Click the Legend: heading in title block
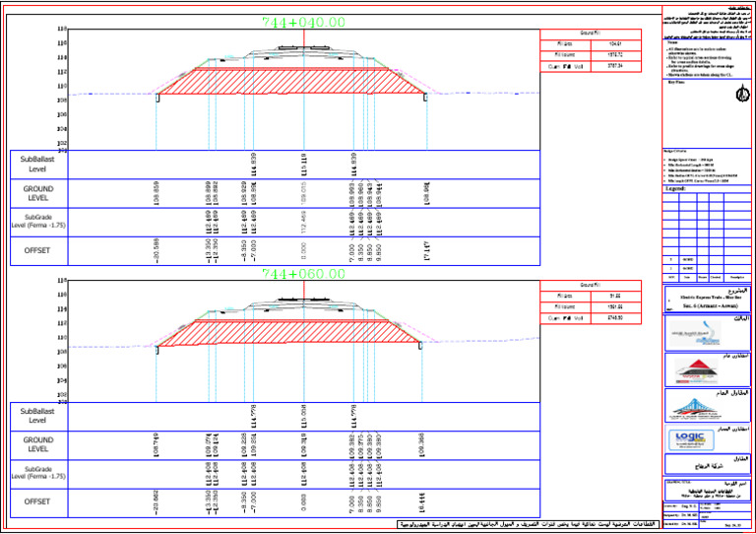756x534 pixels. (675, 188)
